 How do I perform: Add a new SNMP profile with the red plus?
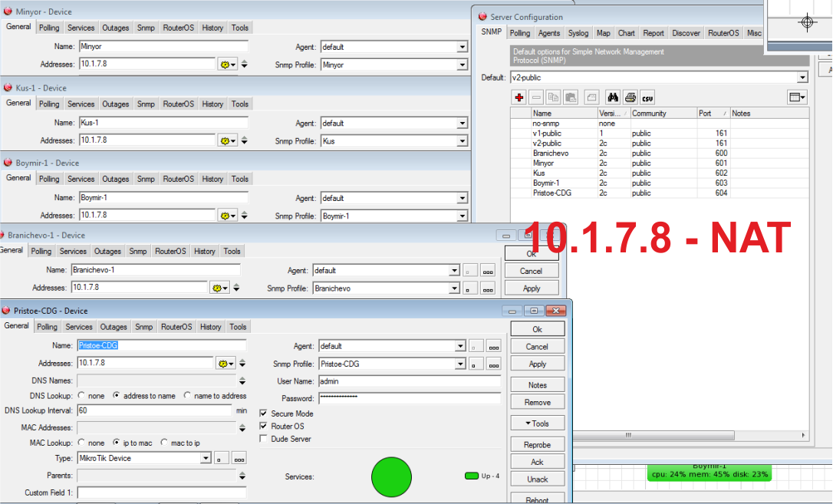tap(519, 97)
